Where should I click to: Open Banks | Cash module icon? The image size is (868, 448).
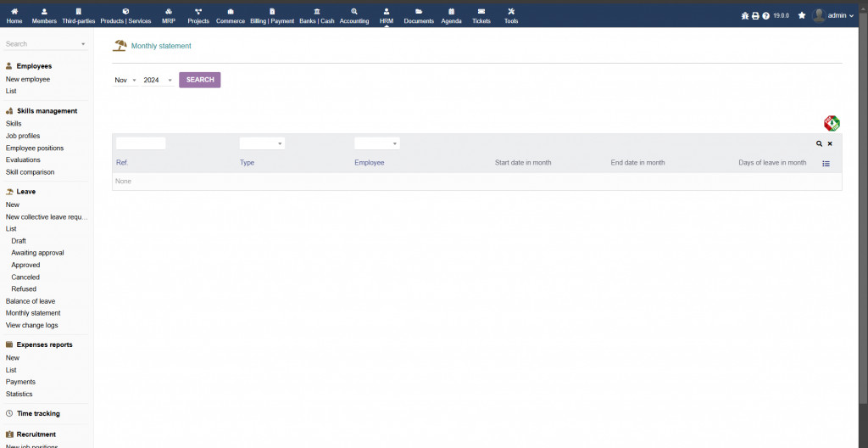coord(317,11)
